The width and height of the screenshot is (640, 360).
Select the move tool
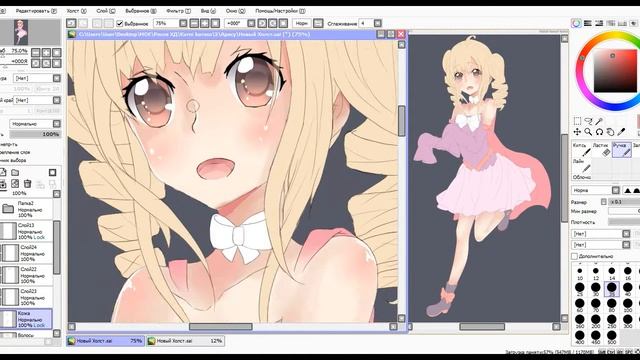[577, 132]
